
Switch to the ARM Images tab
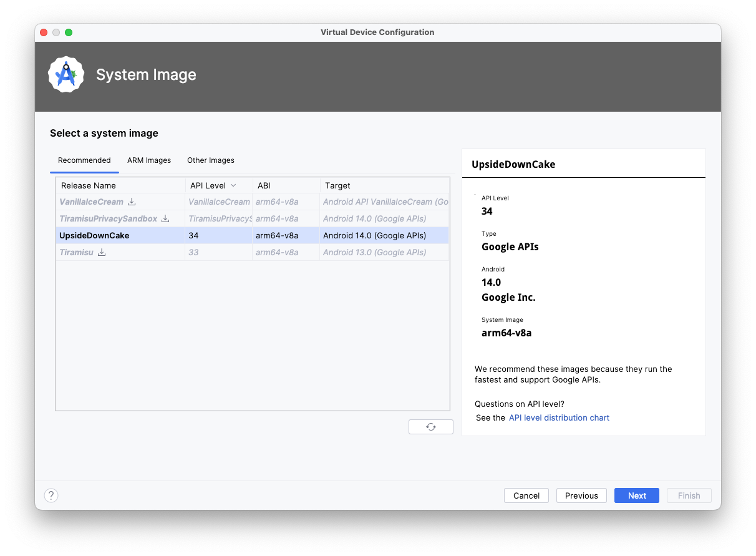[x=149, y=160]
